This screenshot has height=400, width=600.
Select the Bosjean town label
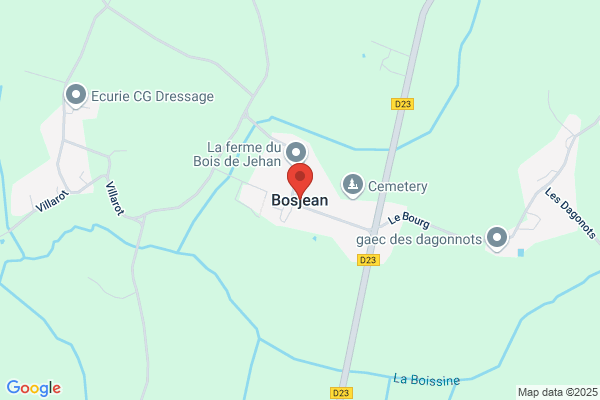(x=300, y=200)
